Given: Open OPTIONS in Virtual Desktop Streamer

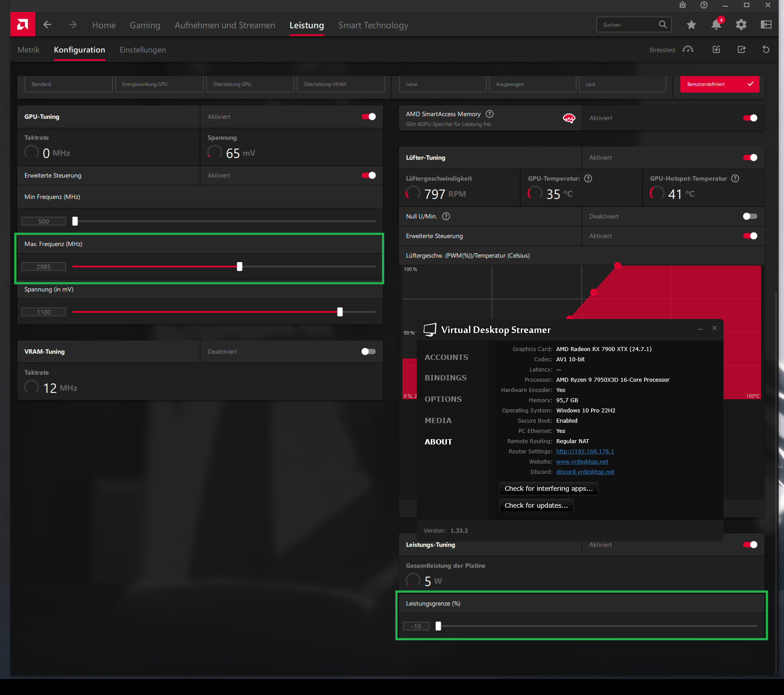Looking at the screenshot, I should tap(443, 399).
